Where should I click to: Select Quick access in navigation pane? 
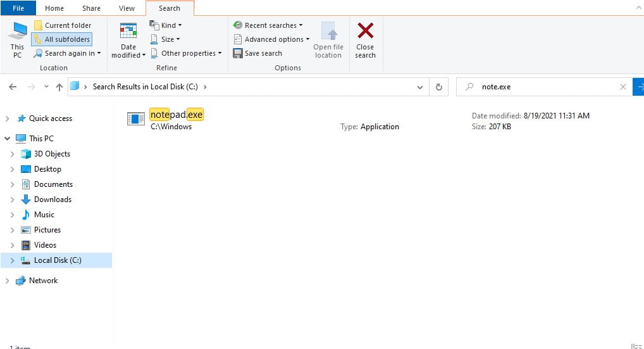(x=50, y=118)
